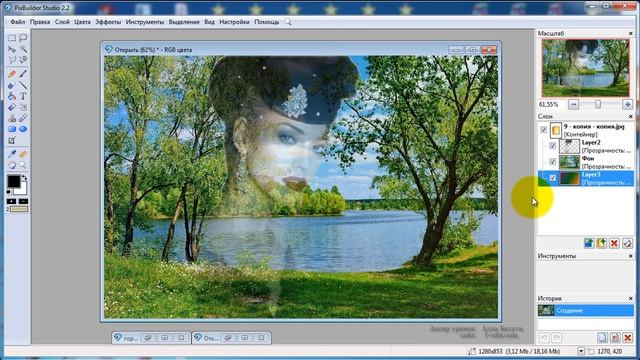Select the Healing bandage tool
640x360 pixels.
click(x=23, y=118)
